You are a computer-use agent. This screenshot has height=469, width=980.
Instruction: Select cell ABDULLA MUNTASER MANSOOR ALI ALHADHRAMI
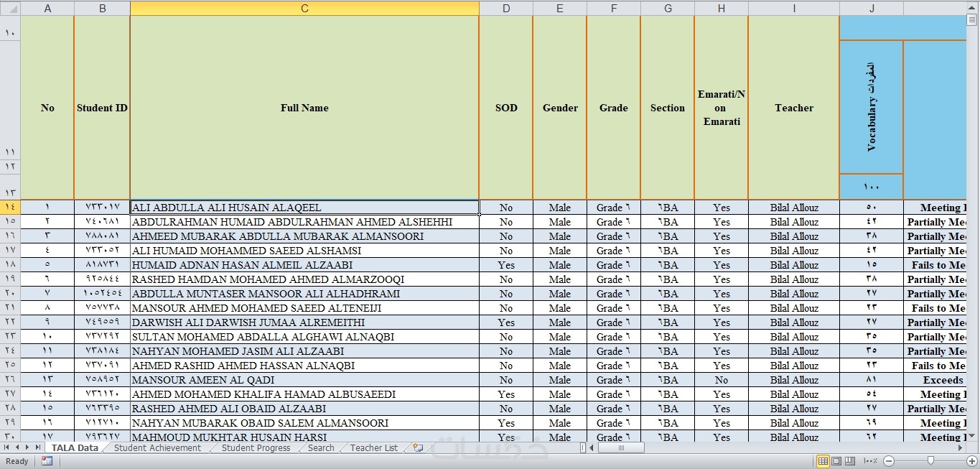[304, 294]
